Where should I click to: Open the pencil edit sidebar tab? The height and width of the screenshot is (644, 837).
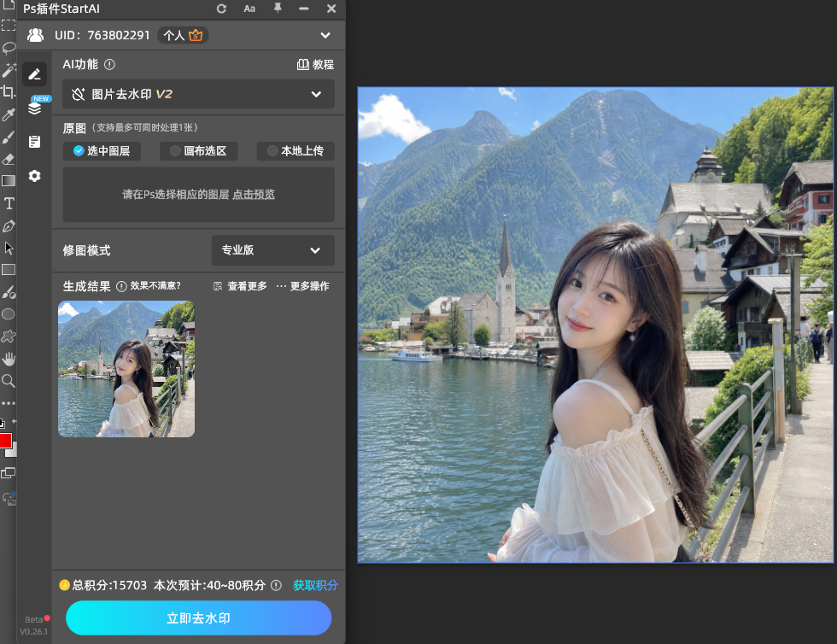[x=35, y=74]
